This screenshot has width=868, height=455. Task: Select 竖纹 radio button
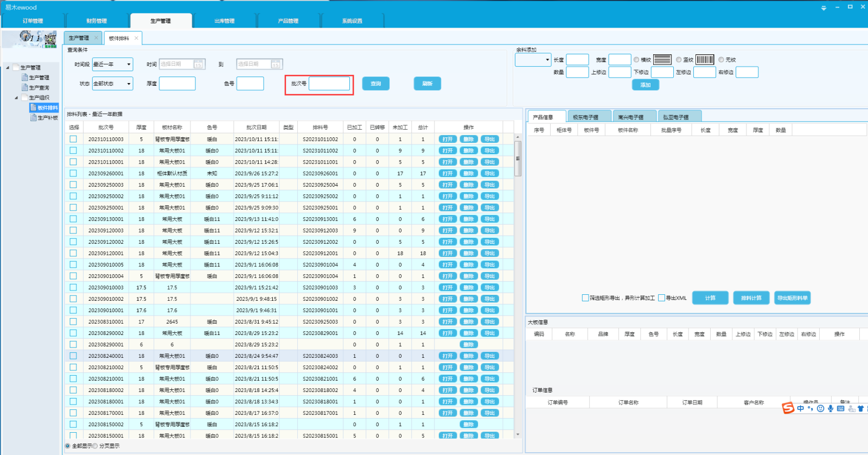(x=679, y=60)
